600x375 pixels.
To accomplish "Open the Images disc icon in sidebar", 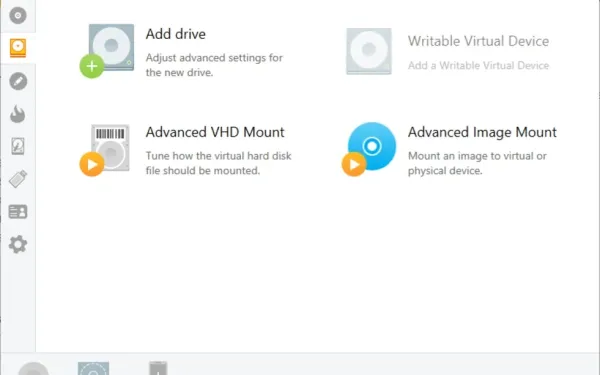I will 18,16.
